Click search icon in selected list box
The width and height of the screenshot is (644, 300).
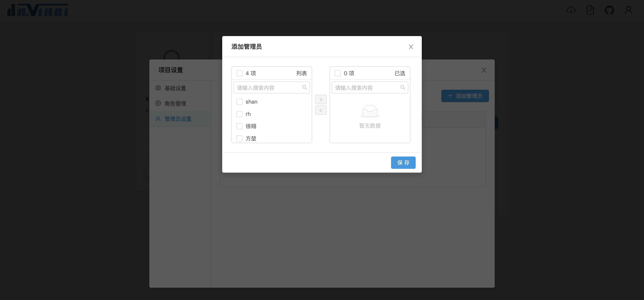pyautogui.click(x=403, y=87)
